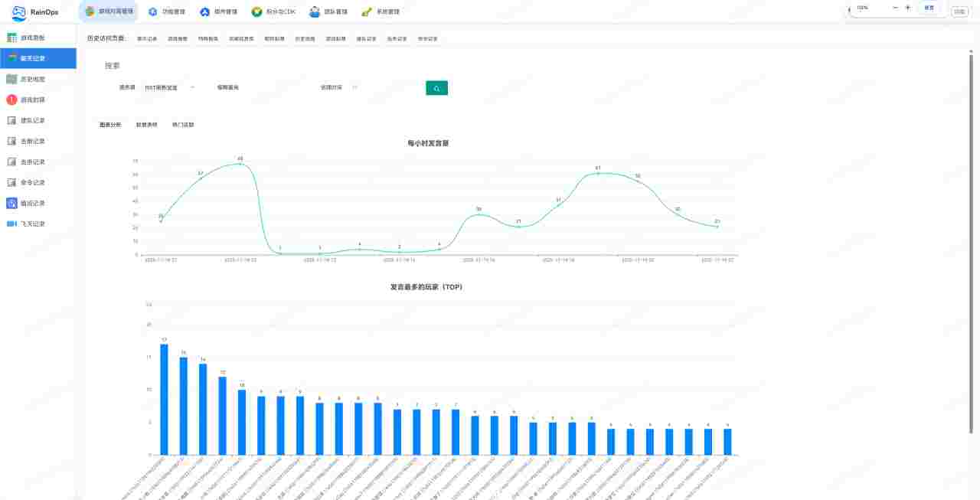Click the 系统管理 wrench icon in top navigation
Image resolution: width=980 pixels, height=500 pixels.
(367, 11)
